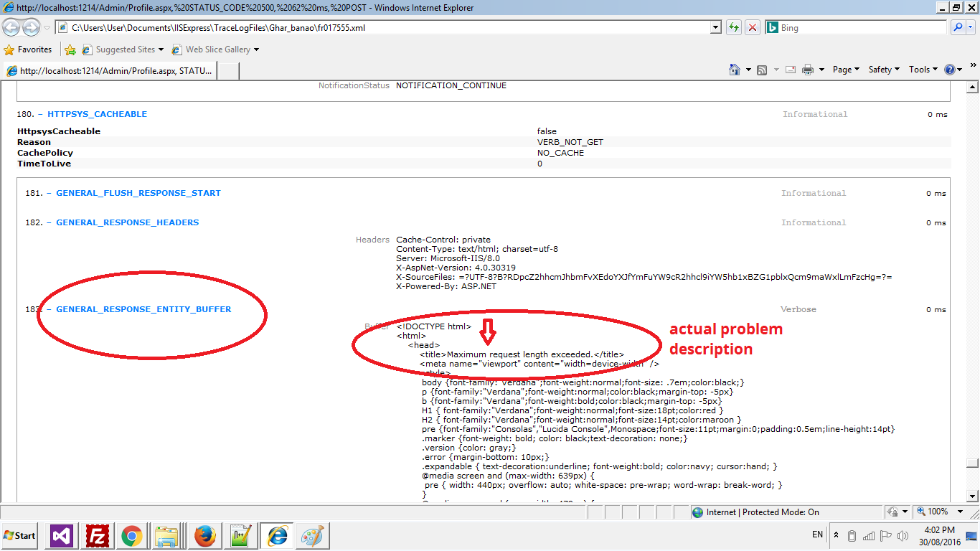This screenshot has height=551, width=980.
Task: Open Notepad++ from the taskbar
Action: click(240, 535)
